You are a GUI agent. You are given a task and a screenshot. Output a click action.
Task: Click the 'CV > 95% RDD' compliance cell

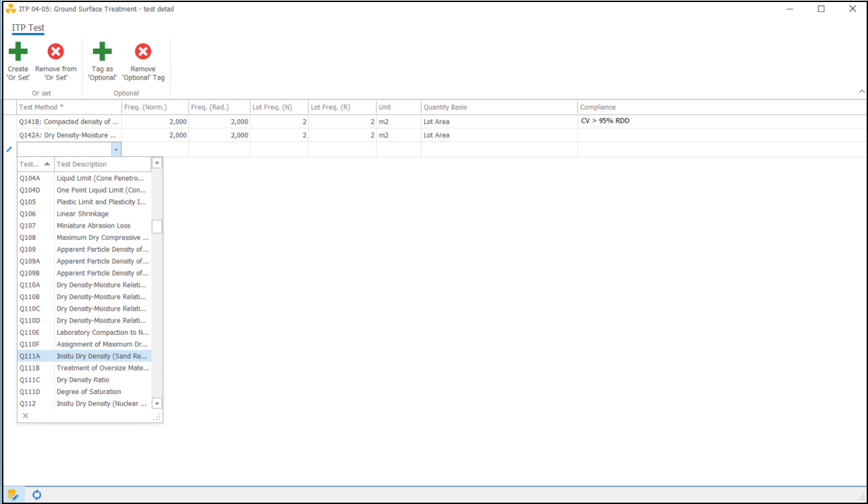(722, 121)
